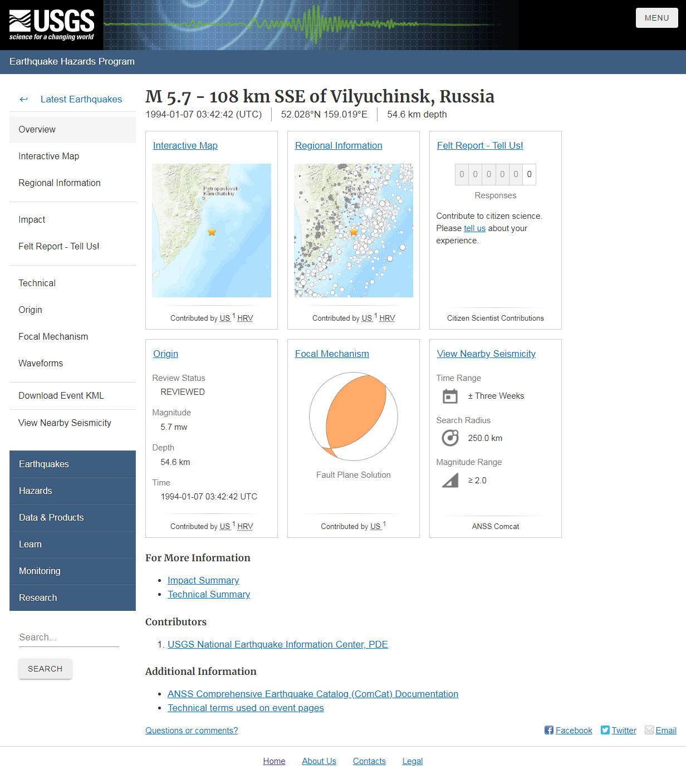This screenshot has width=686, height=784.
Task: Click Earthquake Hazards Program header link
Action: point(72,61)
